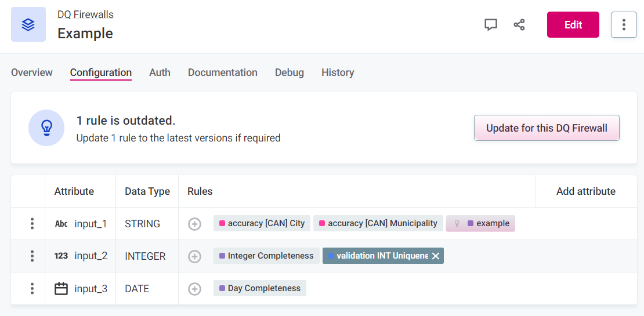Add a rule to input_2 row
644x316 pixels.
coord(194,256)
